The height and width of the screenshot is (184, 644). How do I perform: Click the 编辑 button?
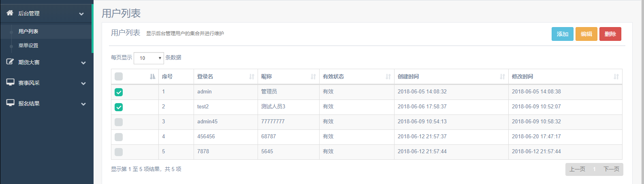(586, 34)
